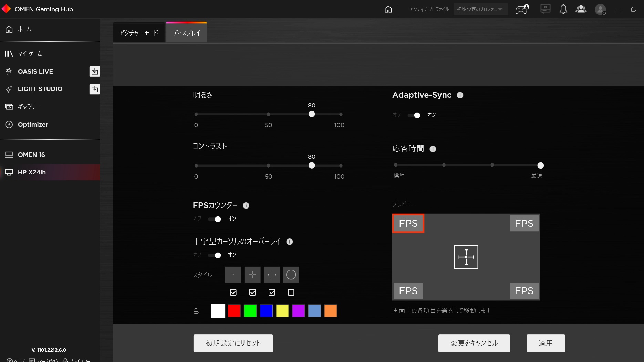Open the notifications bell
Viewport: 644px width, 362px height.
coord(563,9)
